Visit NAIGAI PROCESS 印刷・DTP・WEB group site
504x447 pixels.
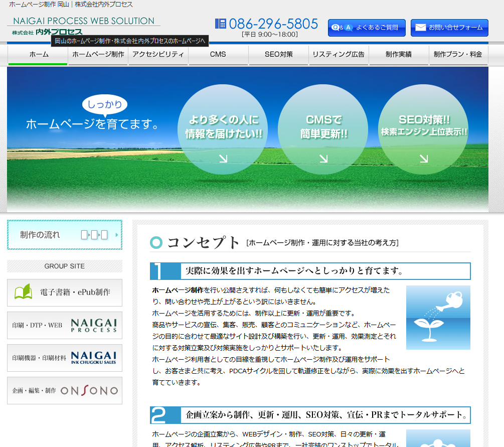[65, 325]
